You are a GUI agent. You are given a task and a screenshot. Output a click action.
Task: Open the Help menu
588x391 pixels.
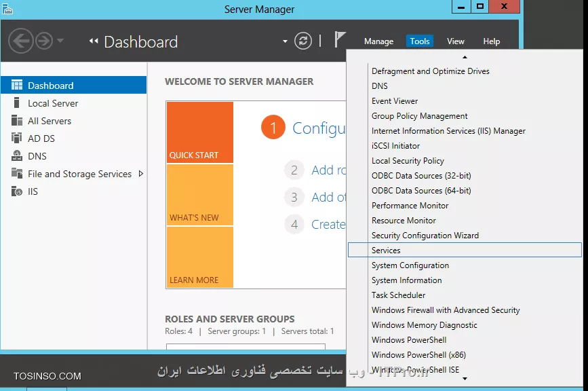[491, 41]
